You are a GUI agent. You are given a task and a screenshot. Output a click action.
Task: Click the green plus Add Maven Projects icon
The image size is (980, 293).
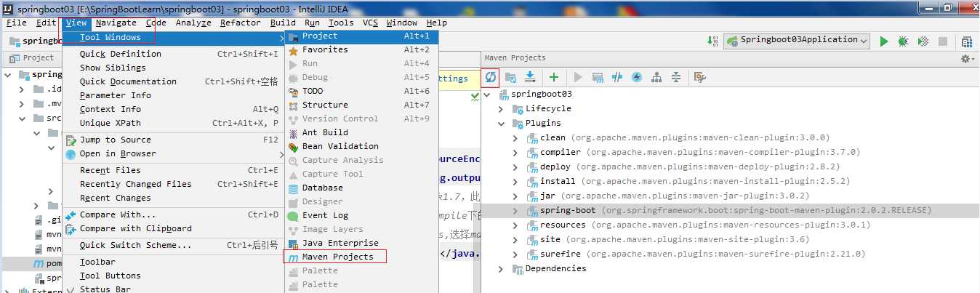(554, 77)
